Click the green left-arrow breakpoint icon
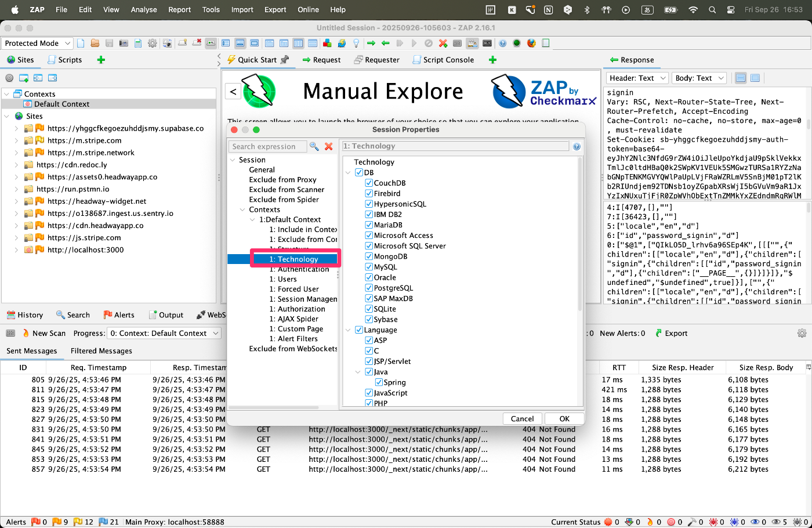This screenshot has width=812, height=528. point(386,43)
